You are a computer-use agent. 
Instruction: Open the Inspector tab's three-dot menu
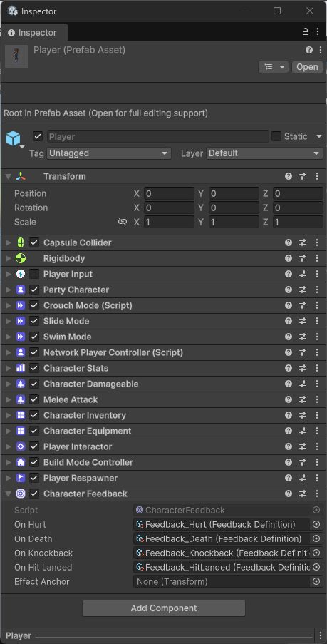pyautogui.click(x=318, y=31)
